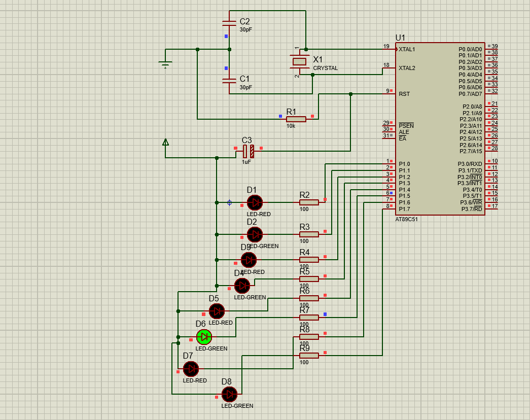This screenshot has width=530, height=420.
Task: Click pin number 39 on U1
Action: click(494, 46)
